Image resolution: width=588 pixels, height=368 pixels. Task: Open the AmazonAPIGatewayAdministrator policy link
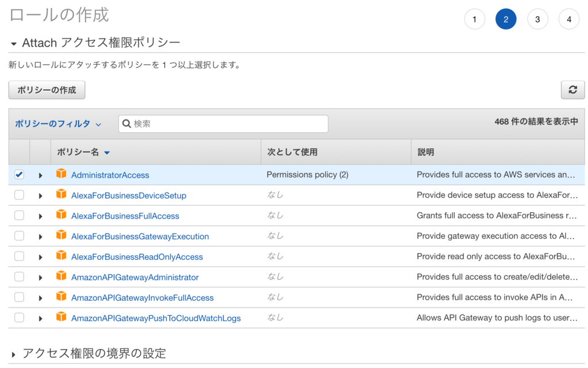[x=135, y=278]
